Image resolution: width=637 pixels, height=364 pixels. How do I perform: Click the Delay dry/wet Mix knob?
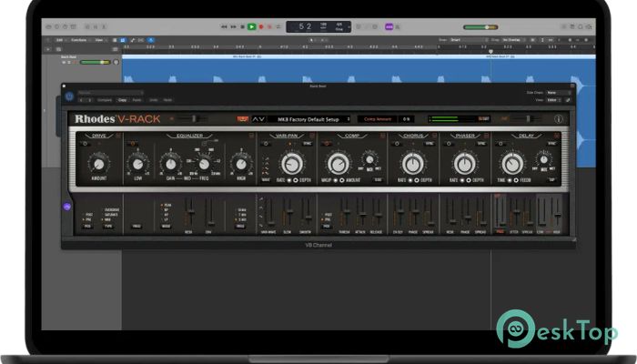pyautogui.click(x=544, y=159)
